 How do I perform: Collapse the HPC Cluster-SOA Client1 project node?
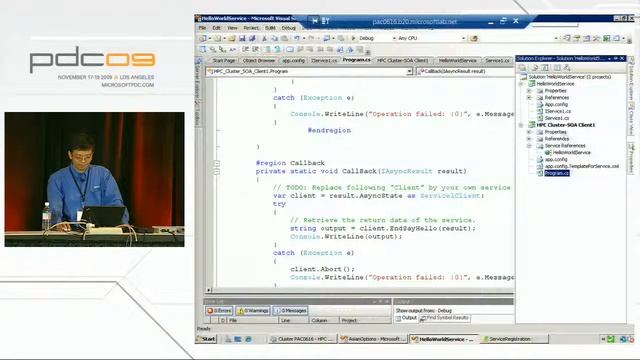(x=521, y=125)
